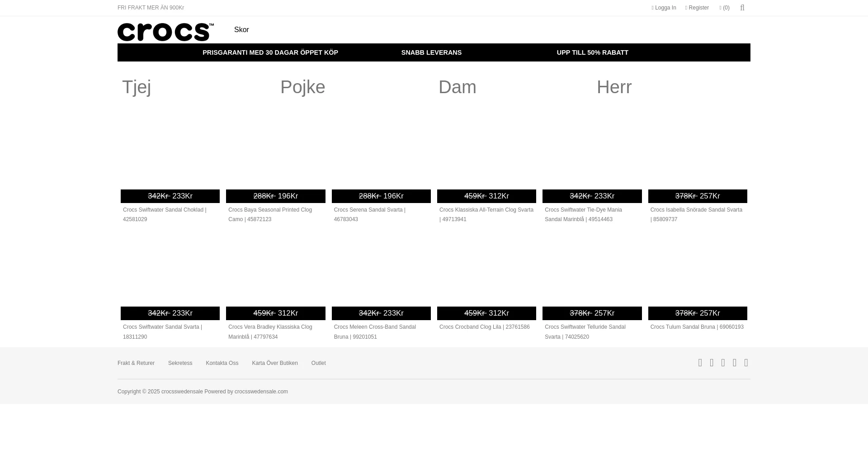Viewport: 868px width, 449px height.
Task: Click the 'FRI FRAKT MER ÄN 900Kr' text
Action: tap(151, 8)
